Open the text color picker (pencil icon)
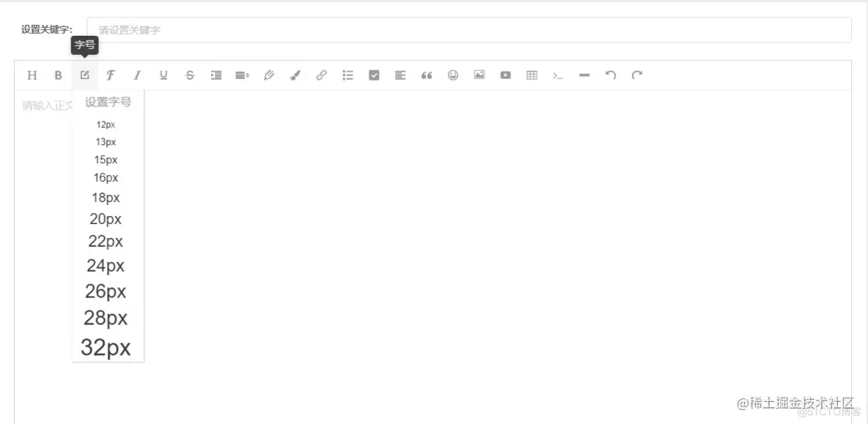The width and height of the screenshot is (868, 424). pyautogui.click(x=269, y=75)
